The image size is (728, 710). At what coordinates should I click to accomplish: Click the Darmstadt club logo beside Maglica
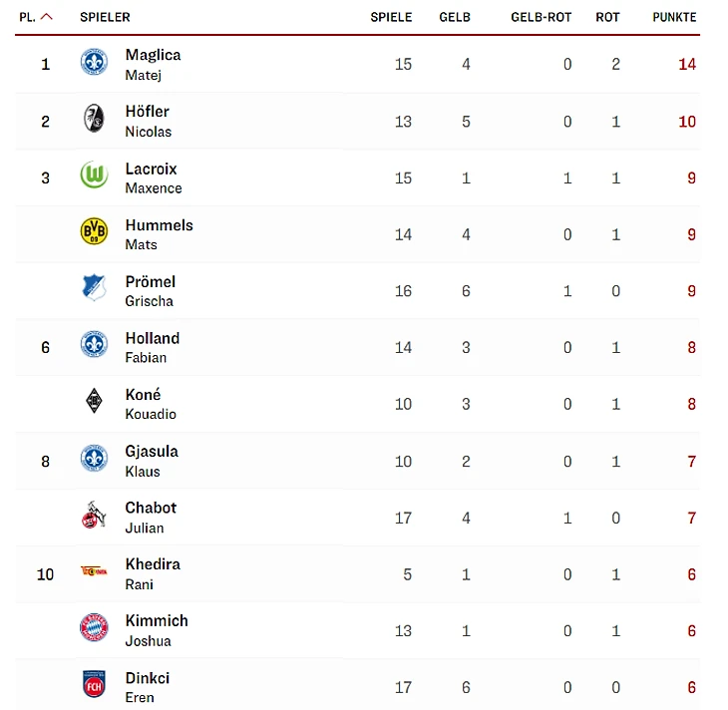(x=94, y=63)
